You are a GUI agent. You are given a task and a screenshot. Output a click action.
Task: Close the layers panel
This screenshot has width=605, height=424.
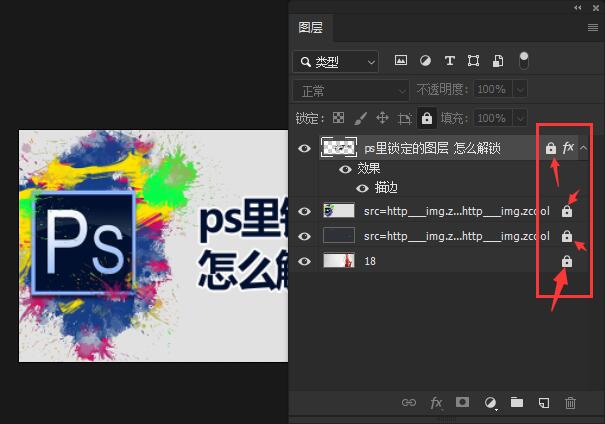click(x=596, y=7)
